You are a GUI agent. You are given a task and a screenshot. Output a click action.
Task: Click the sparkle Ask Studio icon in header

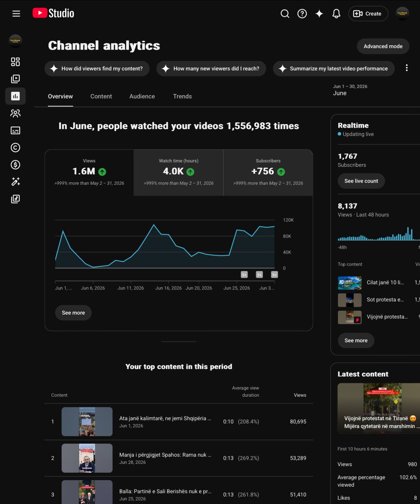[x=319, y=14]
